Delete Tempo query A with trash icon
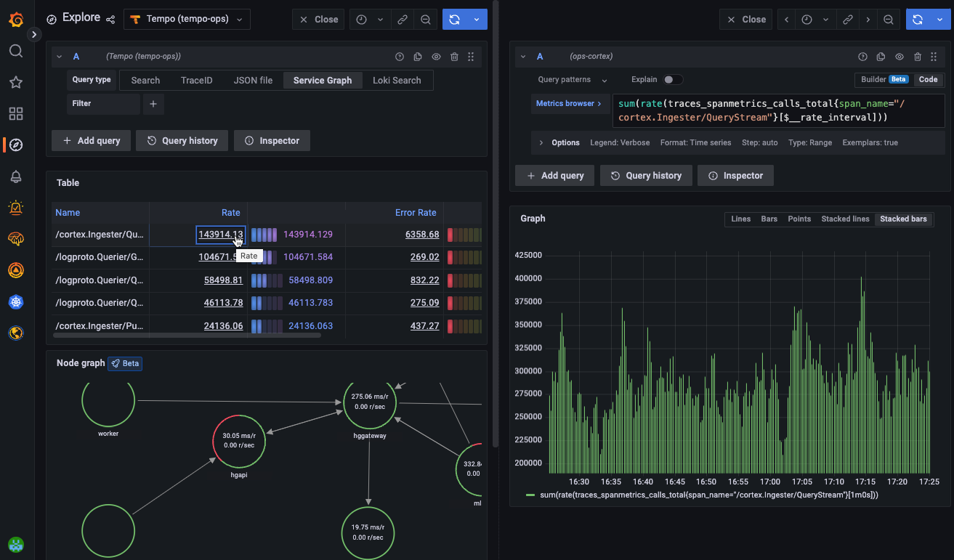The height and width of the screenshot is (560, 954). pyautogui.click(x=454, y=57)
